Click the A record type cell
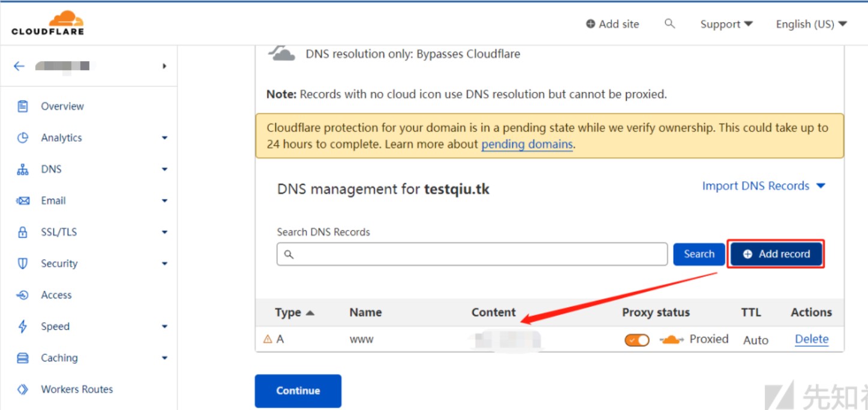 coord(280,339)
